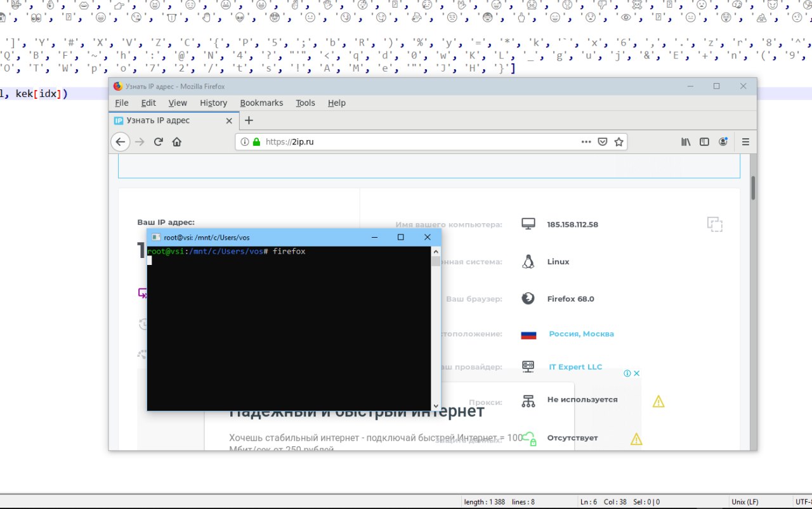Click the terminal scrollbar down arrow
The width and height of the screenshot is (812, 509).
[x=436, y=406]
